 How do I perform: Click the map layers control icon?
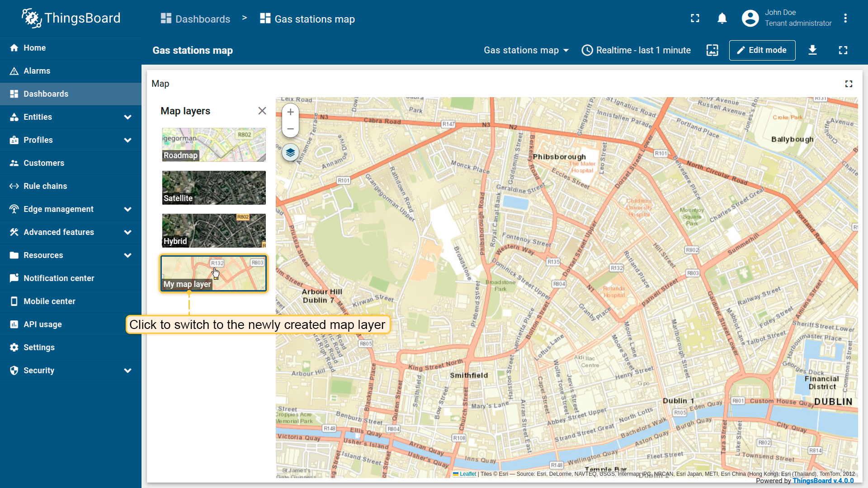tap(290, 153)
